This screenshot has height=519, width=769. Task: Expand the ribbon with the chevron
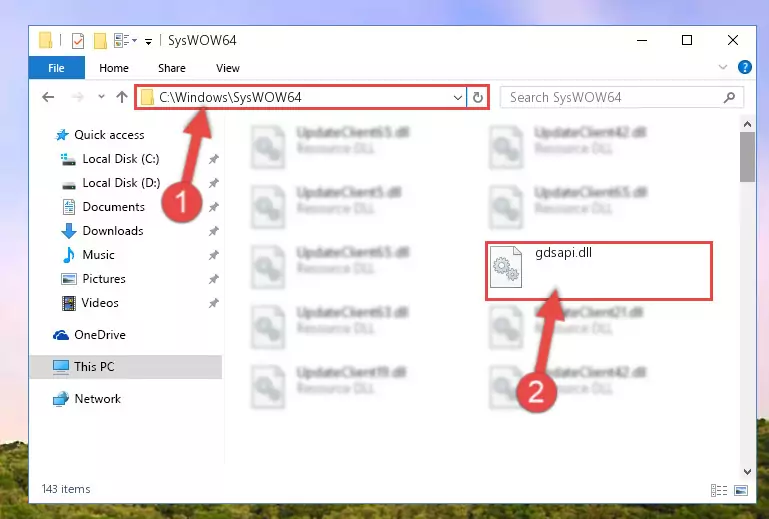tap(722, 67)
